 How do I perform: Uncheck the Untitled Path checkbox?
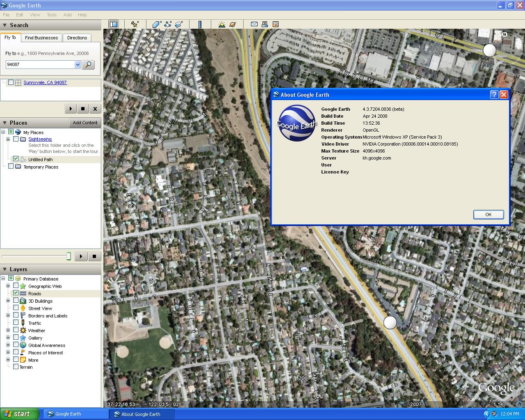pos(16,159)
